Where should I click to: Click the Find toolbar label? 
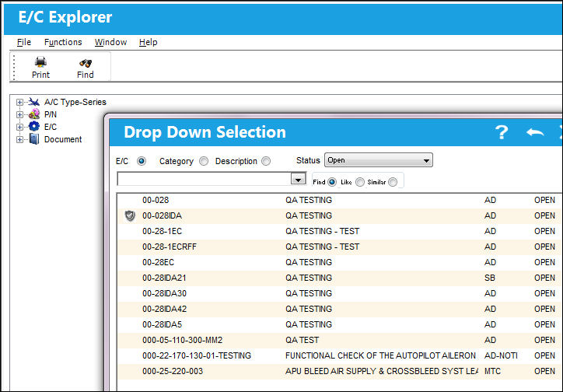tap(86, 75)
